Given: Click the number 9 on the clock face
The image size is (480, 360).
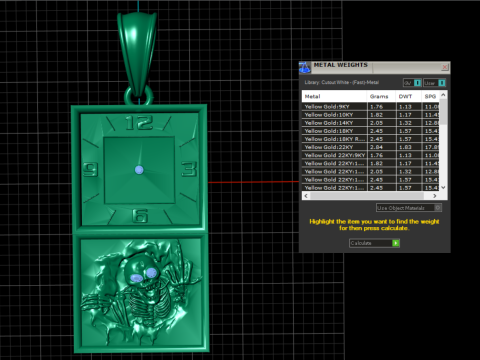Looking at the screenshot, I should pyautogui.click(x=90, y=169).
